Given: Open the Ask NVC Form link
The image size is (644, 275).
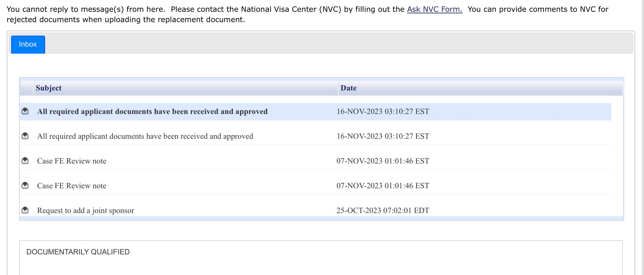Looking at the screenshot, I should click(434, 9).
